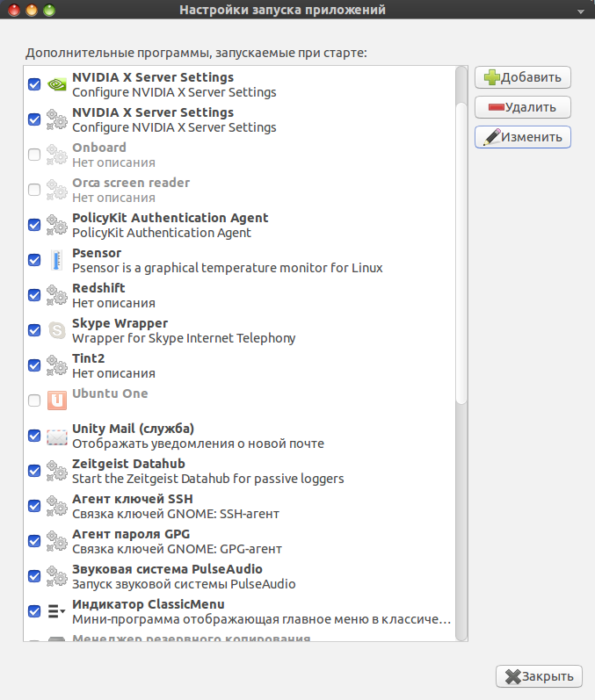595x700 pixels.
Task: Click the Onboard gear icon
Action: click(x=57, y=155)
